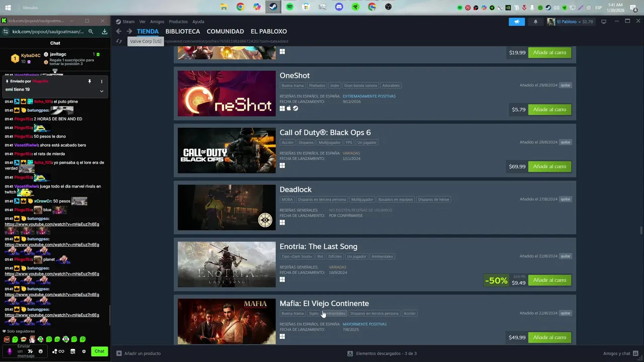Reload the Steam wishlist page
This screenshot has height=362, width=644.
pos(119,41)
